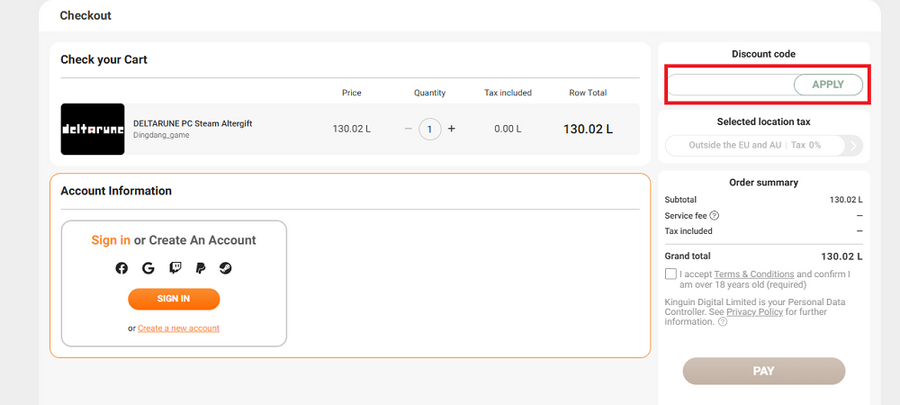Image resolution: width=900 pixels, height=405 pixels.
Task: Click the discount code input field
Action: coord(730,85)
